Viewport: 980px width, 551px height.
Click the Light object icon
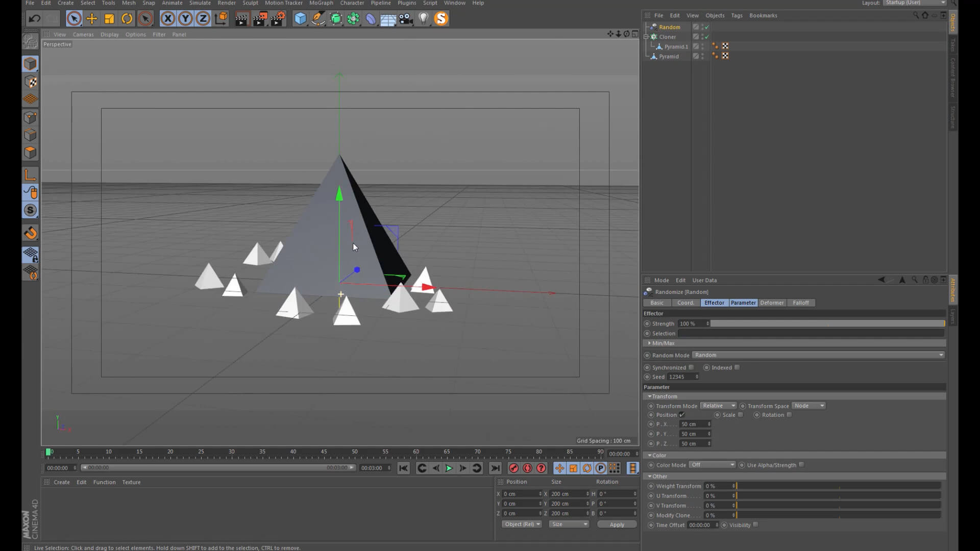tap(423, 19)
